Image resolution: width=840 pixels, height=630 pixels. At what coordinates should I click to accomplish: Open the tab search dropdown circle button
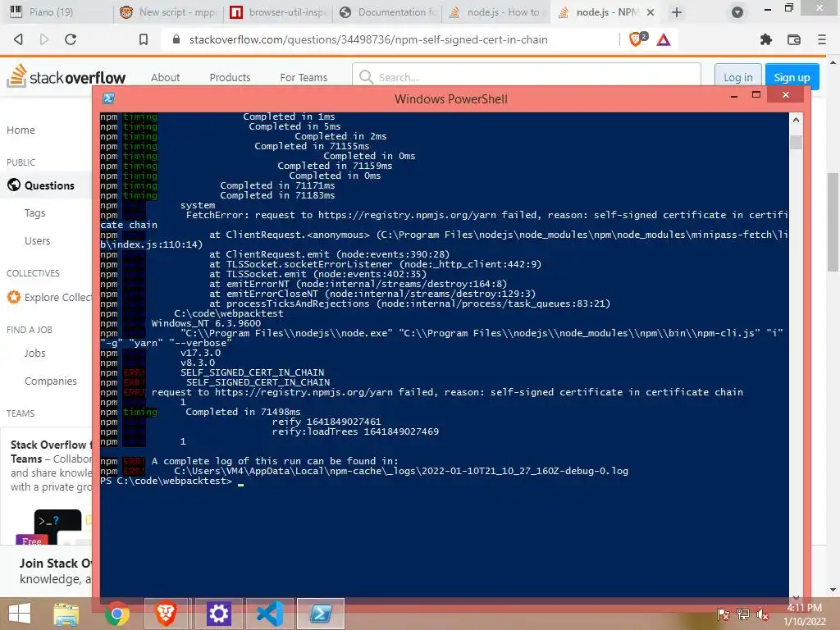click(737, 11)
